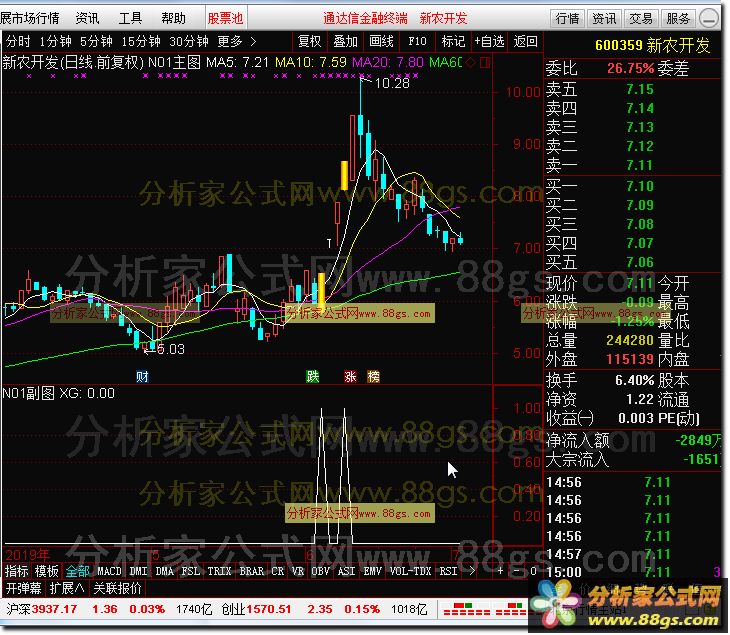Screen dimensions: 730x635
Task: Switch the sub-chart to the BRAR indicator
Action: tap(251, 570)
